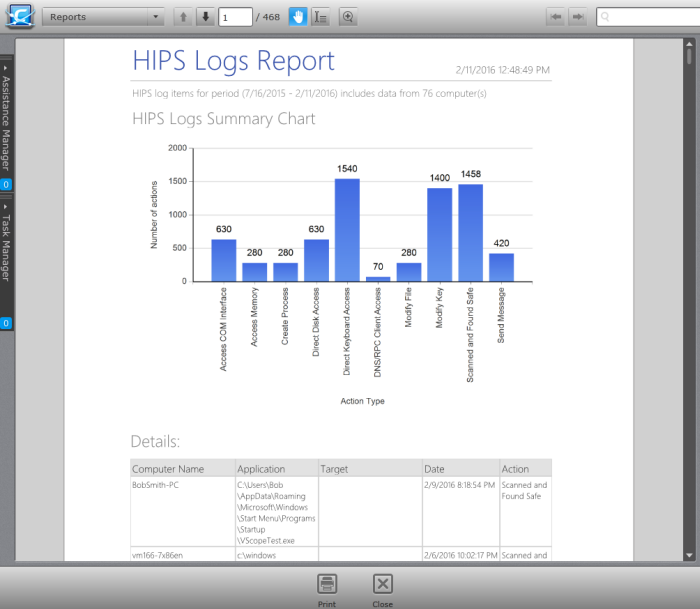The width and height of the screenshot is (700, 609).
Task: Click the Access Memory bar 280
Action: point(254,272)
